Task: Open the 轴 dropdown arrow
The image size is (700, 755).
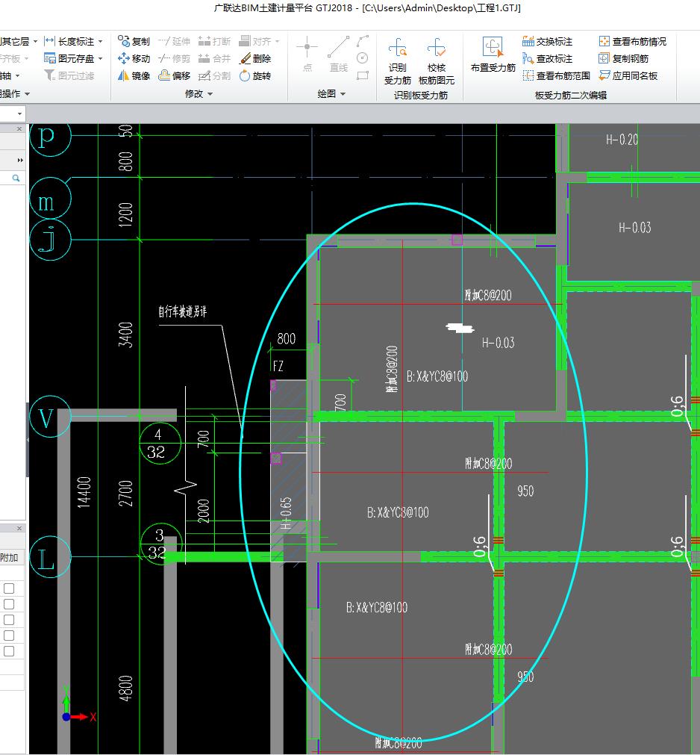Action: 17,76
